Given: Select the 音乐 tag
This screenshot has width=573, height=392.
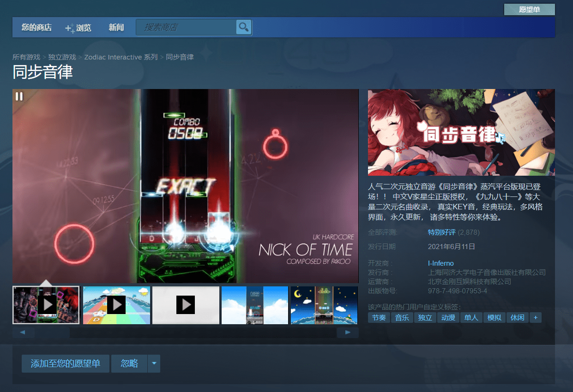Looking at the screenshot, I should [x=402, y=317].
